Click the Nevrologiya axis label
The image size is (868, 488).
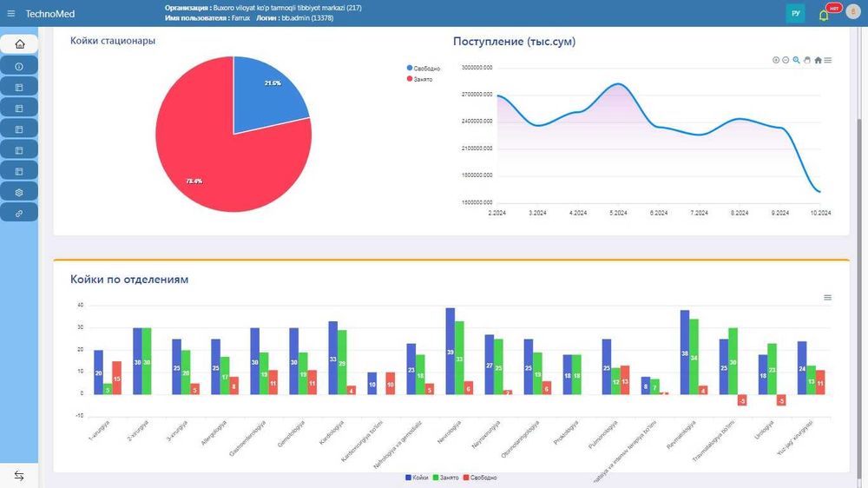[x=449, y=432]
